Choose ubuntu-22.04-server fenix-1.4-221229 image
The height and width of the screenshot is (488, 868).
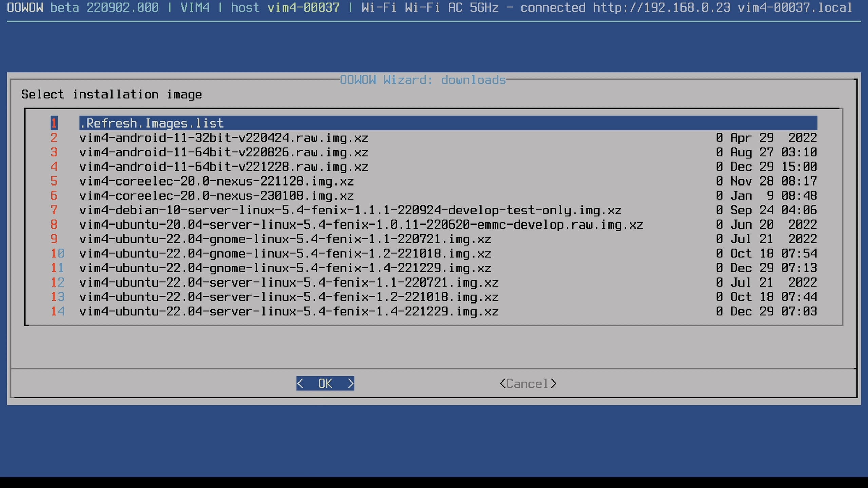pyautogui.click(x=289, y=312)
